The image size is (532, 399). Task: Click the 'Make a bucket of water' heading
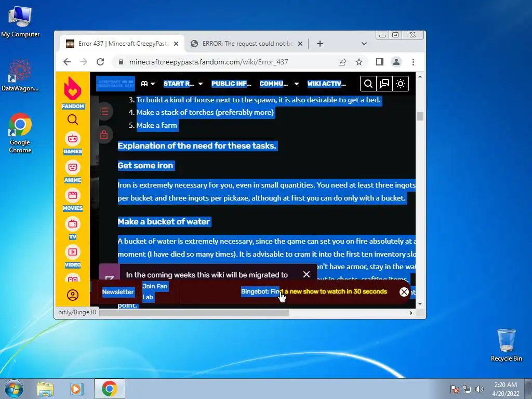(164, 221)
